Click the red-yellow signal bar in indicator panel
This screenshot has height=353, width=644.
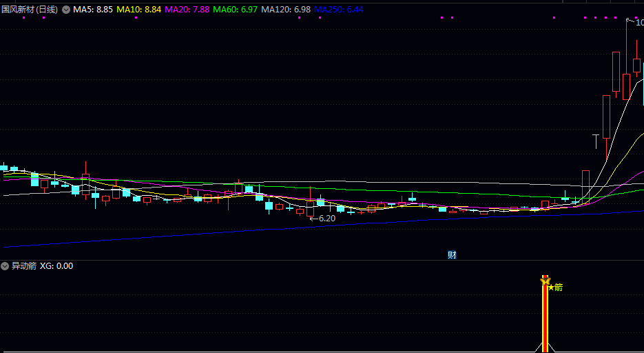pos(545,319)
